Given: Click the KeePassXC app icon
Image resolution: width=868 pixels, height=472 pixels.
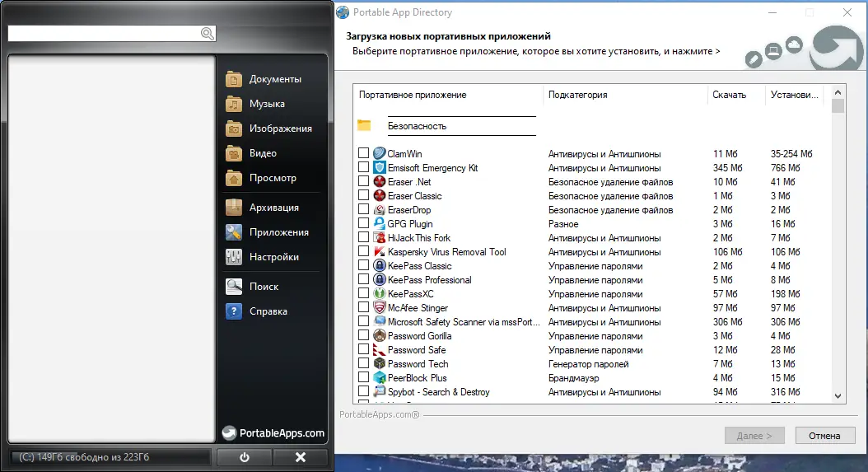Looking at the screenshot, I should pos(379,293).
